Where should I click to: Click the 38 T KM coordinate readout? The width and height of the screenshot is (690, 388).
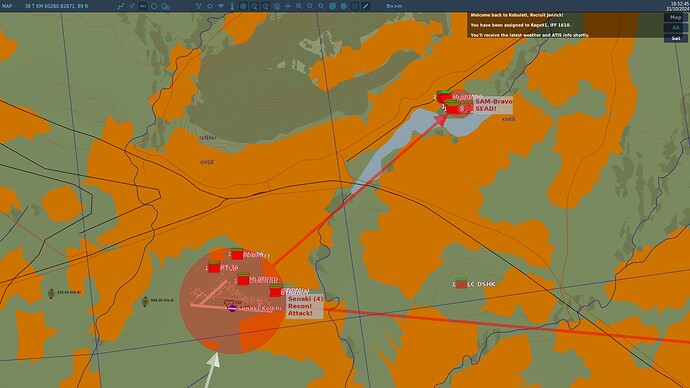[56, 6]
